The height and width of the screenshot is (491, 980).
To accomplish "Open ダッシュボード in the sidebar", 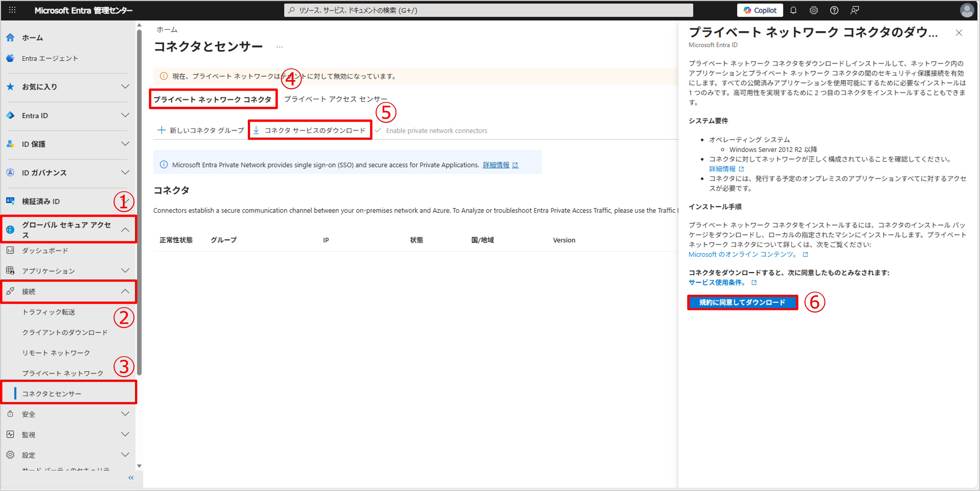I will point(45,250).
